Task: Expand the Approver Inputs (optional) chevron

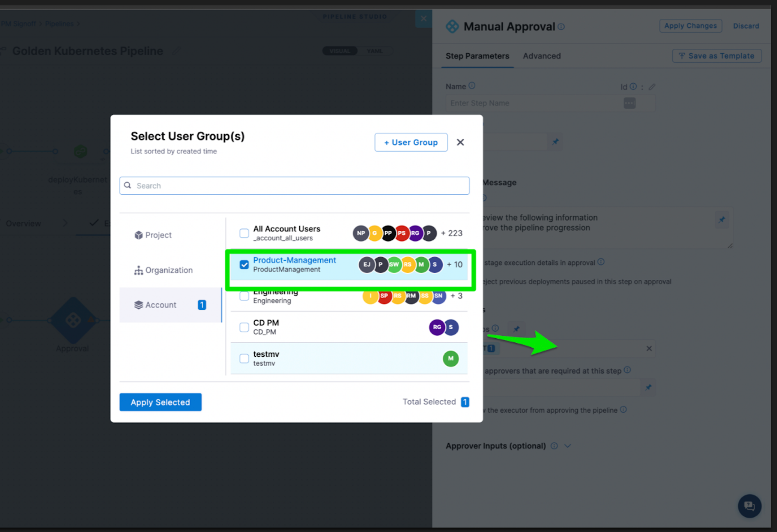Action: (568, 446)
